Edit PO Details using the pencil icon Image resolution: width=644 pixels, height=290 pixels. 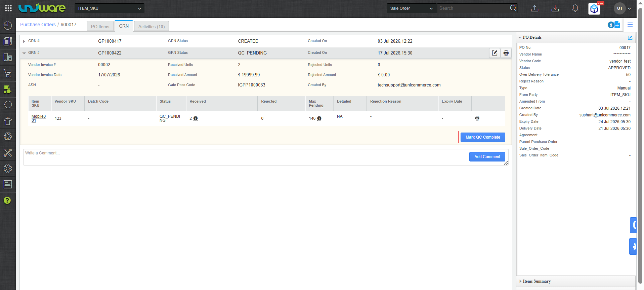pyautogui.click(x=630, y=38)
